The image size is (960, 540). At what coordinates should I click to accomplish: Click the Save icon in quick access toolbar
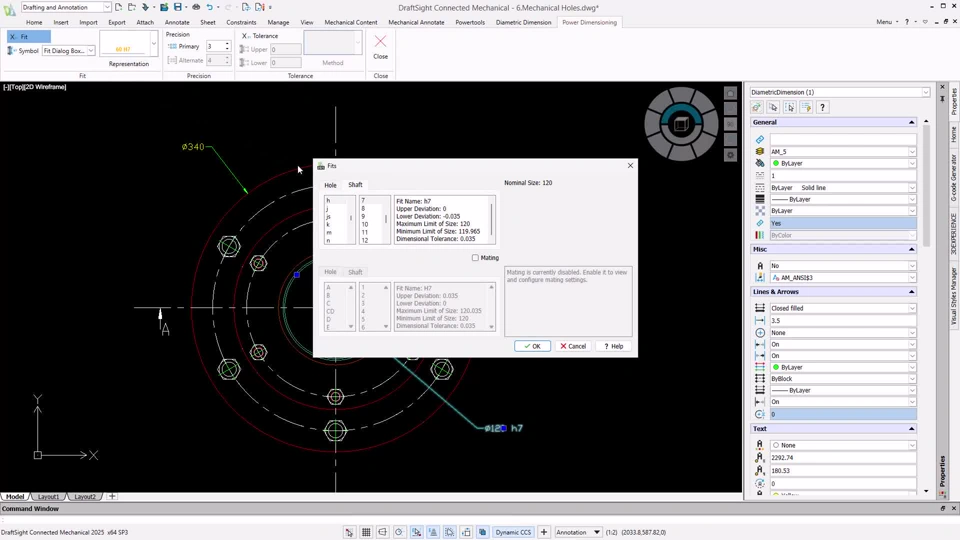[x=177, y=7]
